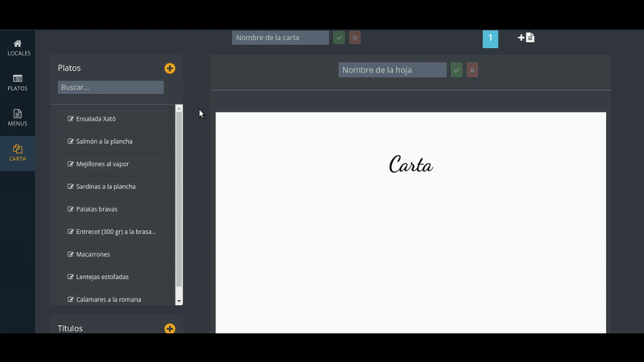Select the Mejillones al vapor text
Image resolution: width=644 pixels, height=362 pixels.
103,164
